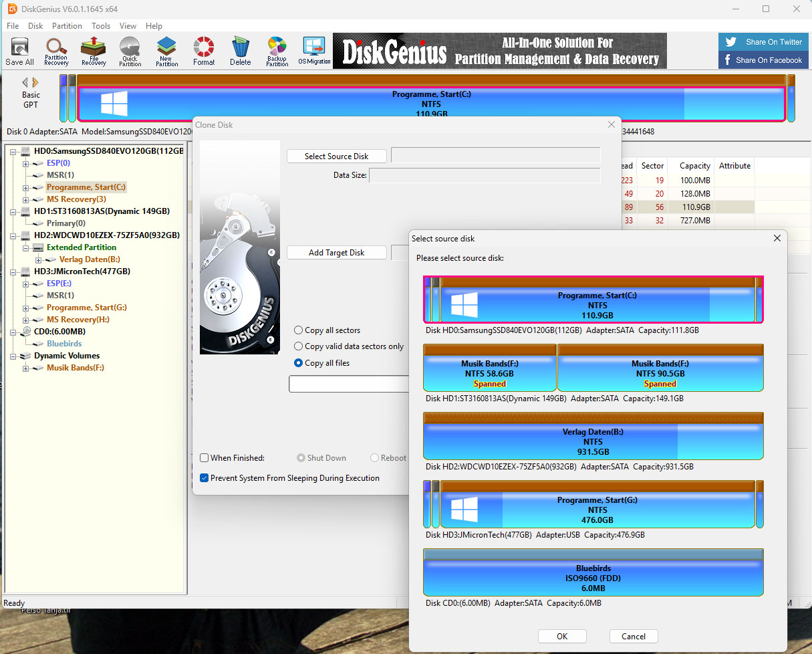The height and width of the screenshot is (654, 812).
Task: Go to previous disk with left arrow
Action: [x=25, y=82]
